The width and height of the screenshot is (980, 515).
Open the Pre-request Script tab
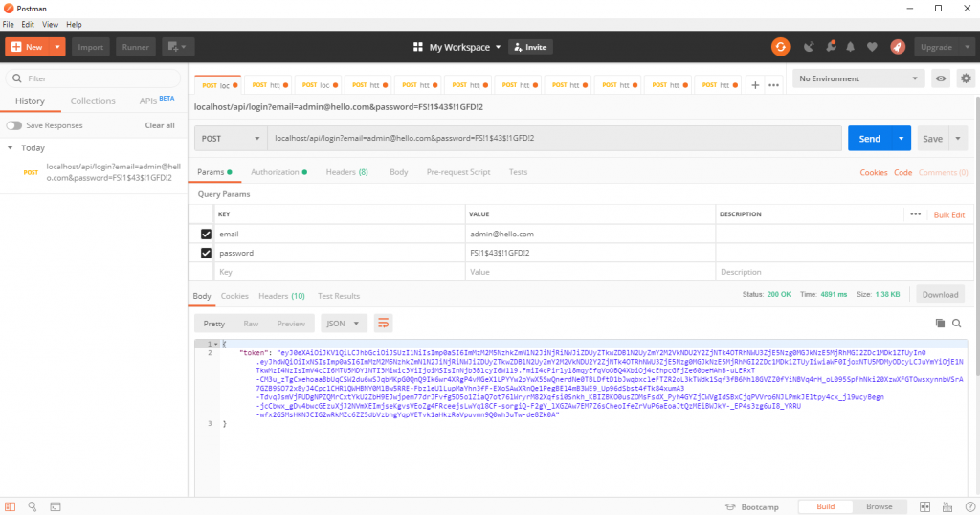click(458, 172)
